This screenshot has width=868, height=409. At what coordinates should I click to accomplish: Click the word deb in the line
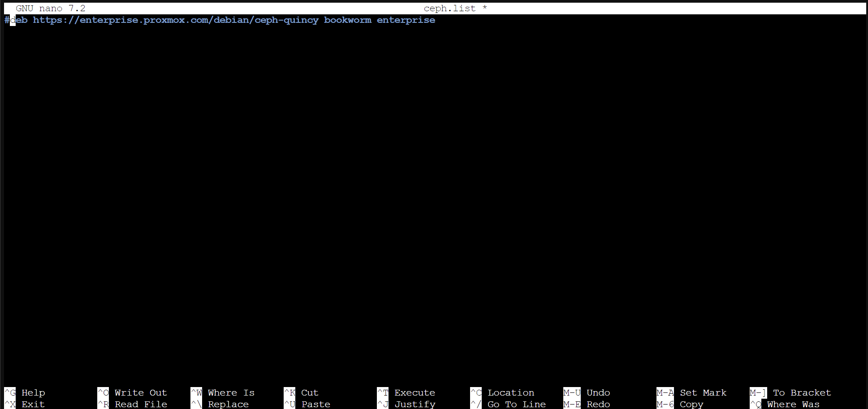19,20
